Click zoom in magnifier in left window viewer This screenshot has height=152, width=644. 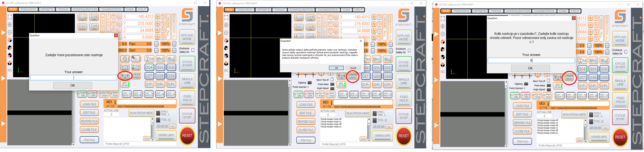(10, 25)
